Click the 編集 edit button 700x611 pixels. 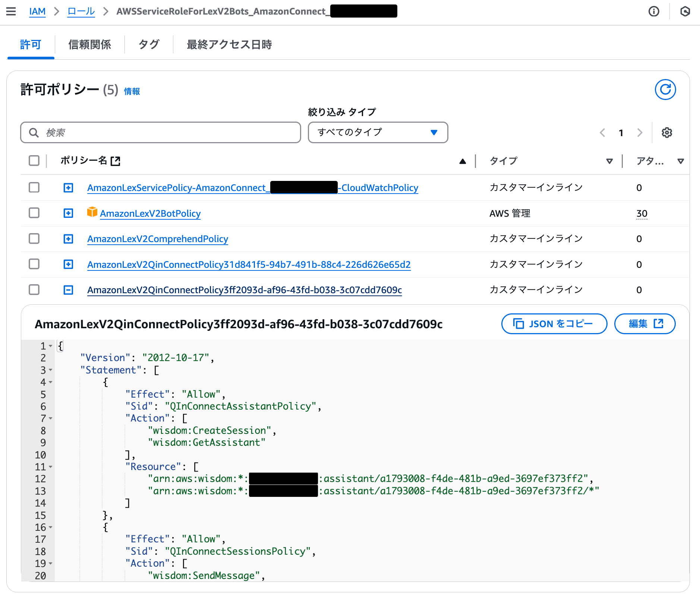645,324
